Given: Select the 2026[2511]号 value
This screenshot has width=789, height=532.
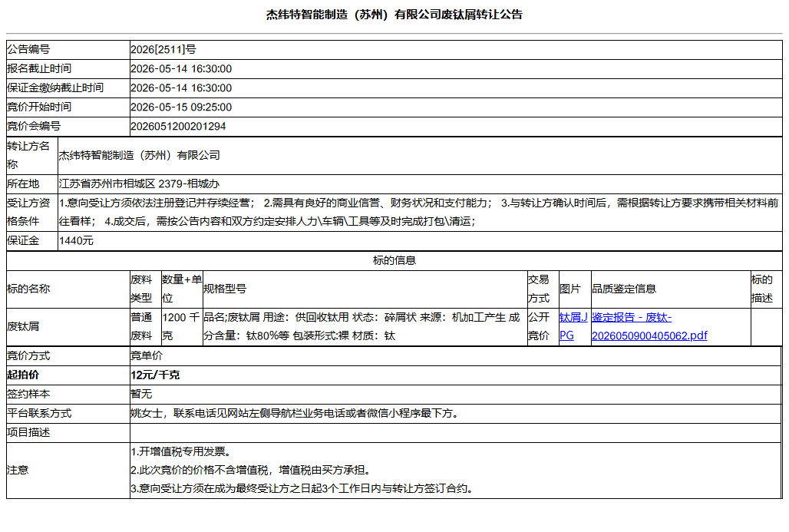Looking at the screenshot, I should (163, 49).
